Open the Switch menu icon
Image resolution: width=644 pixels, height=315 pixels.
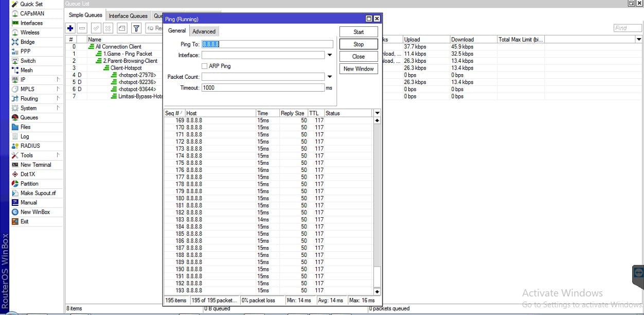pos(15,61)
